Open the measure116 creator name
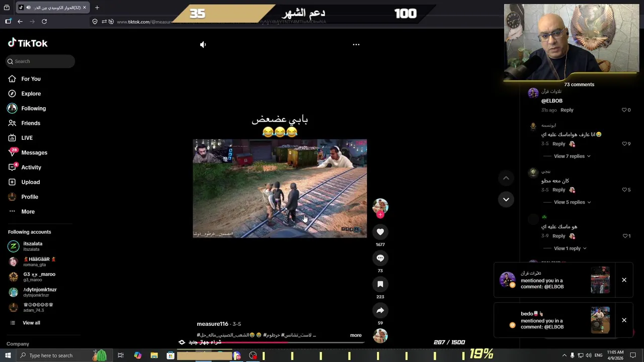Screen dimensions: 644x362 212,324
